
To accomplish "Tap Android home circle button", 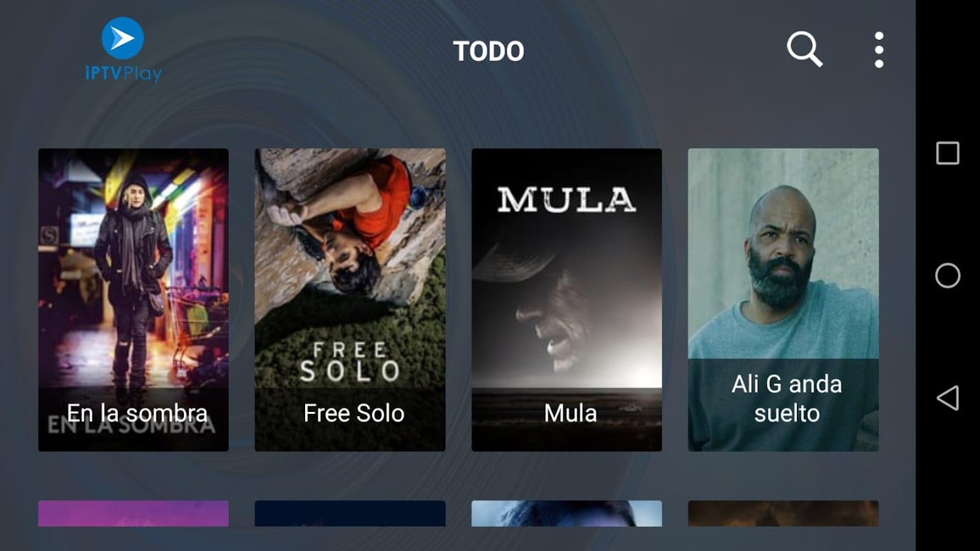I will click(948, 275).
